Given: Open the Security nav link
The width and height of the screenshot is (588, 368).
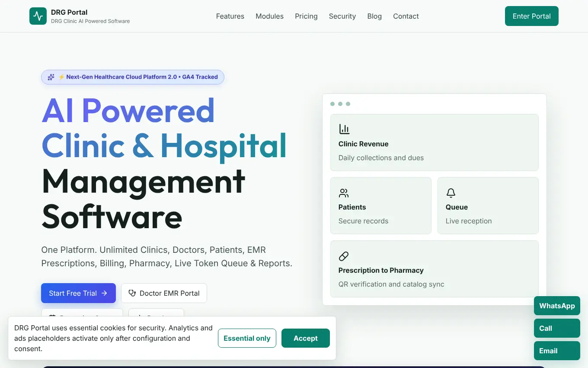Looking at the screenshot, I should (342, 16).
